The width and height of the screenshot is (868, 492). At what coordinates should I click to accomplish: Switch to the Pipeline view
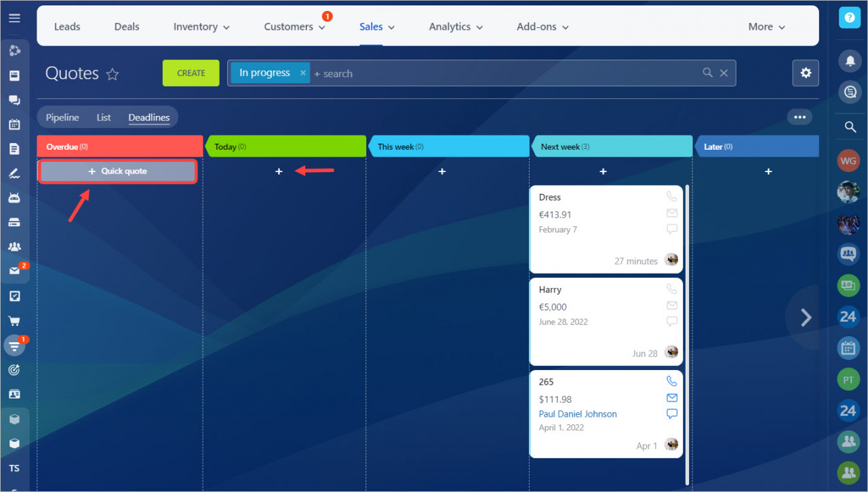pyautogui.click(x=62, y=117)
